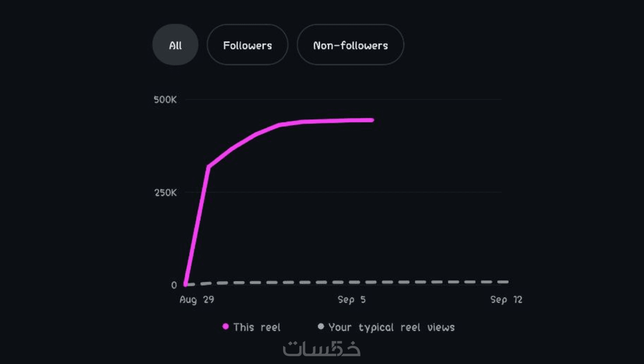Click the gray typical reel views dot

click(x=321, y=326)
